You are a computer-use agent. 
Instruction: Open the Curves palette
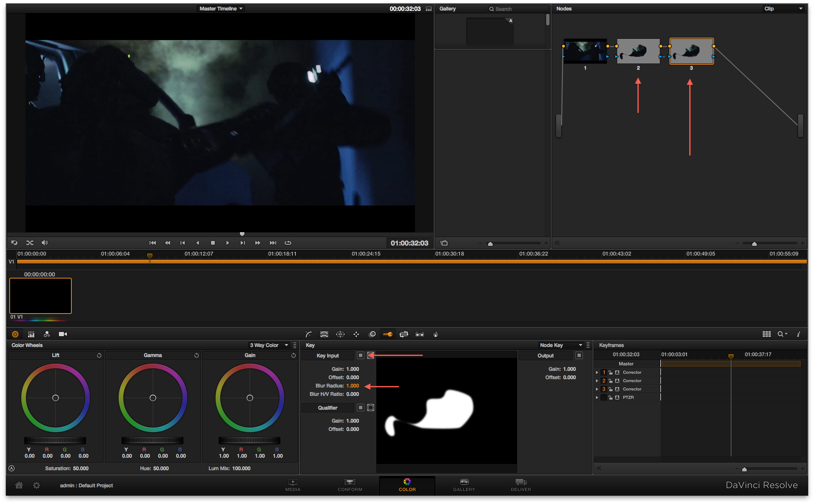point(308,334)
